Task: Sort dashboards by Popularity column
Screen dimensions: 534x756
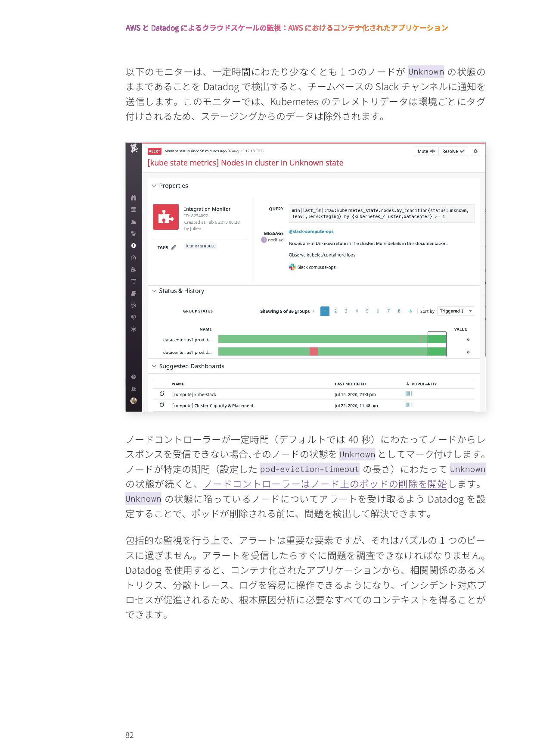Action: pyautogui.click(x=421, y=384)
